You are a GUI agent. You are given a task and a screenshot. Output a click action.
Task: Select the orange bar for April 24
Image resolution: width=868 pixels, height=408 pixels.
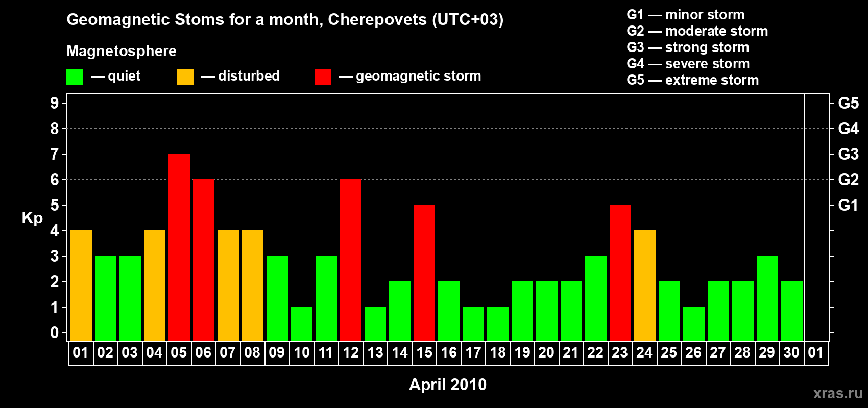(645, 286)
